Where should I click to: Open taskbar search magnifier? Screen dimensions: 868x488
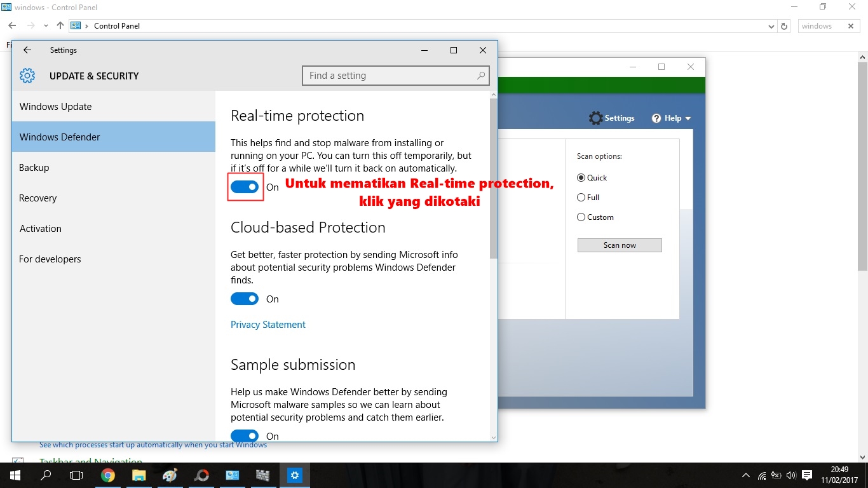point(46,475)
